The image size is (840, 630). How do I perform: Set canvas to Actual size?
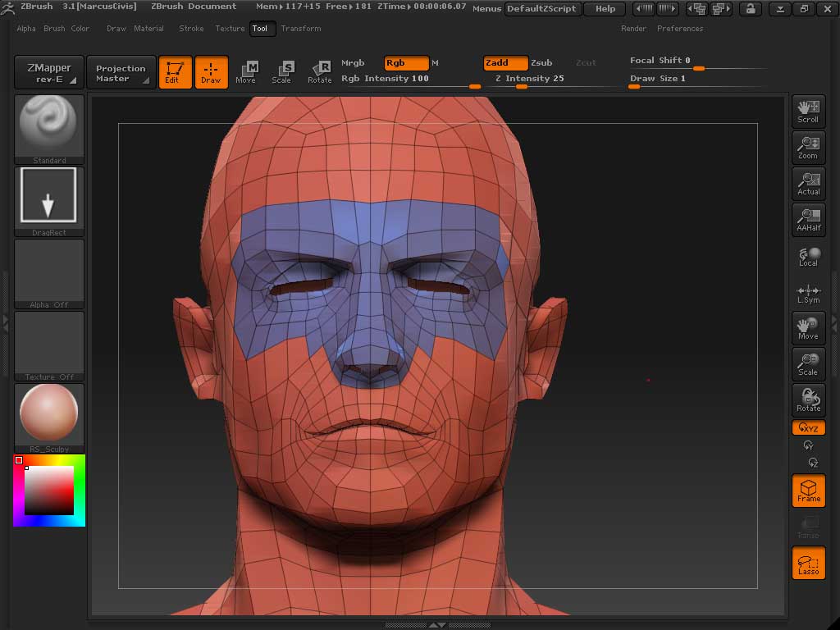808,183
